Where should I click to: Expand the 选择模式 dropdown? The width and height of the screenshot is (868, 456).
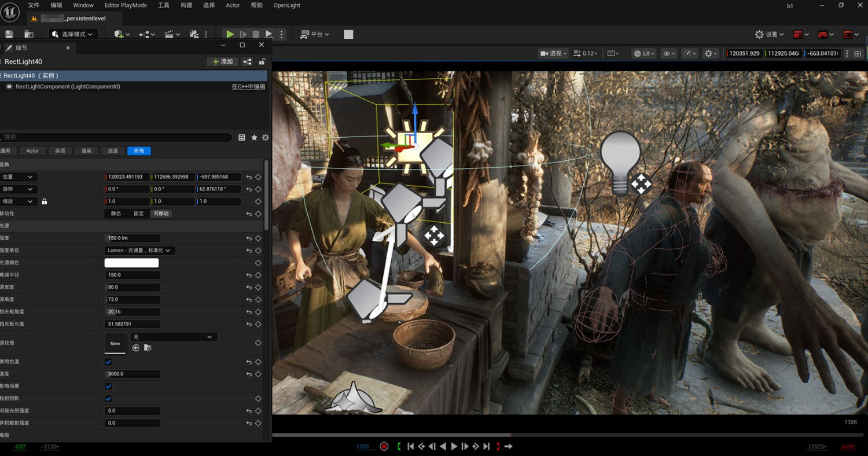coord(73,35)
